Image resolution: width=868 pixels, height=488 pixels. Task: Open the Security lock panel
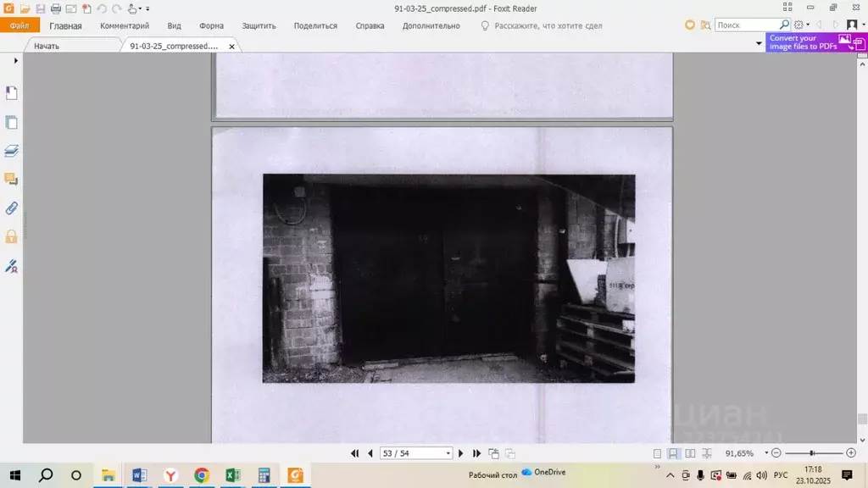tap(12, 237)
